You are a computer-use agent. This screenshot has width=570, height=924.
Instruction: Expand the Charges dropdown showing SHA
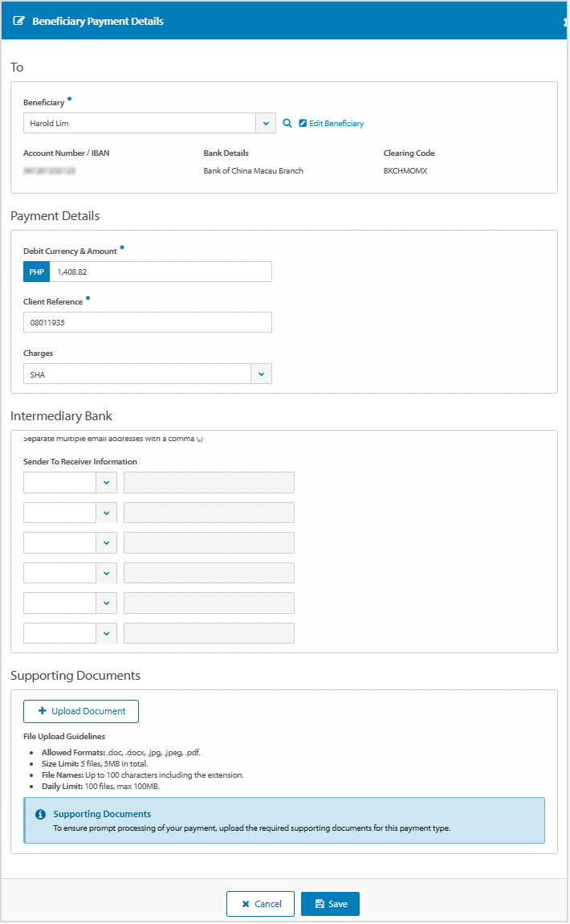261,374
